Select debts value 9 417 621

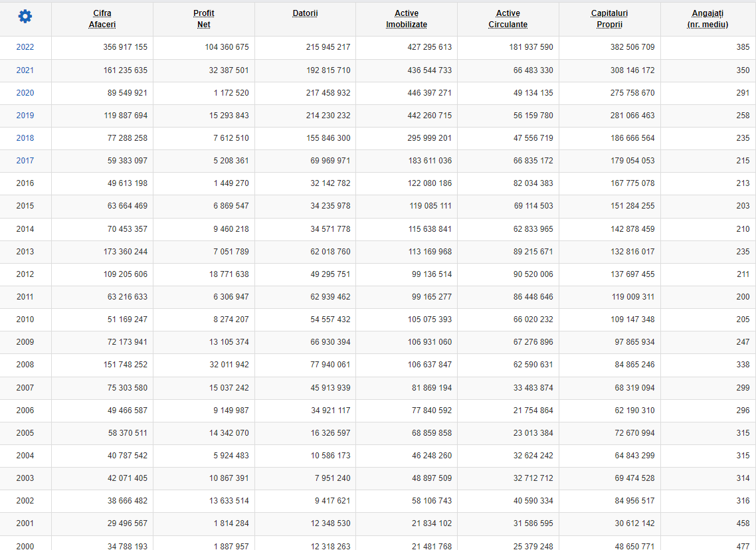click(x=333, y=502)
